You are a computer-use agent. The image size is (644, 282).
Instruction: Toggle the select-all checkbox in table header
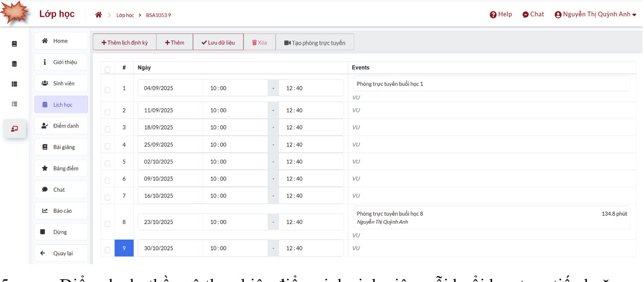point(108,70)
